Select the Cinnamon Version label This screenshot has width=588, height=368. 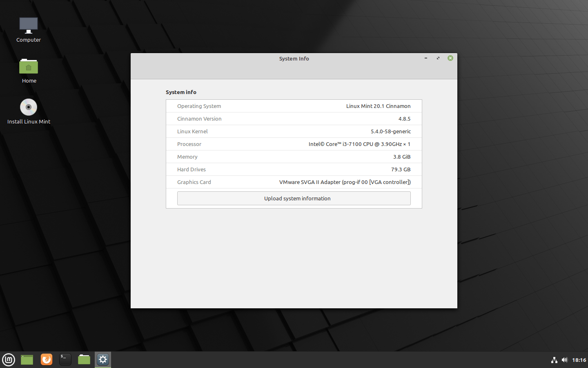[199, 119]
